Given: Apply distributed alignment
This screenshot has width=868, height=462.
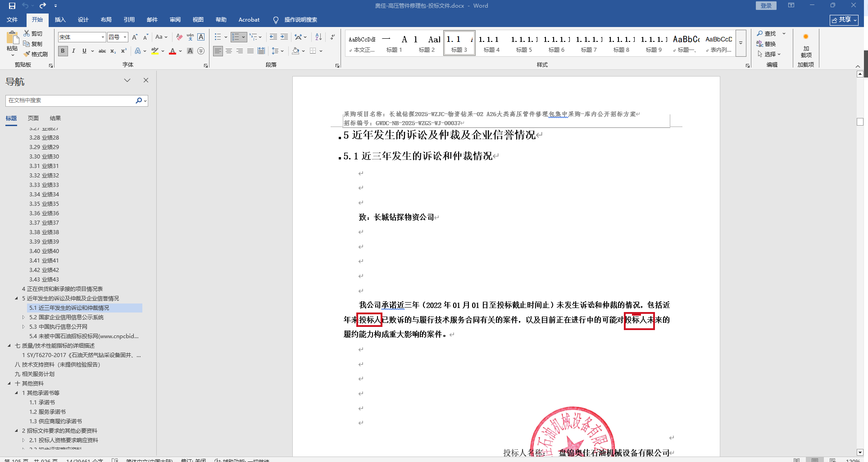Looking at the screenshot, I should (x=261, y=51).
